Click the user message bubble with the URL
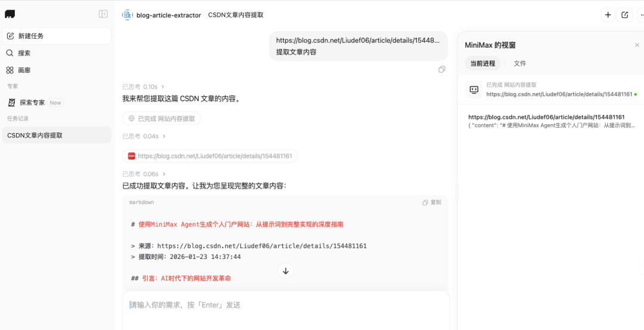 [x=358, y=46]
